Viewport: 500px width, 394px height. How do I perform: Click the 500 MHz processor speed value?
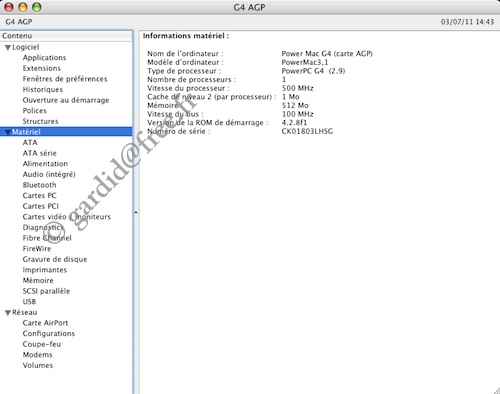[297, 88]
